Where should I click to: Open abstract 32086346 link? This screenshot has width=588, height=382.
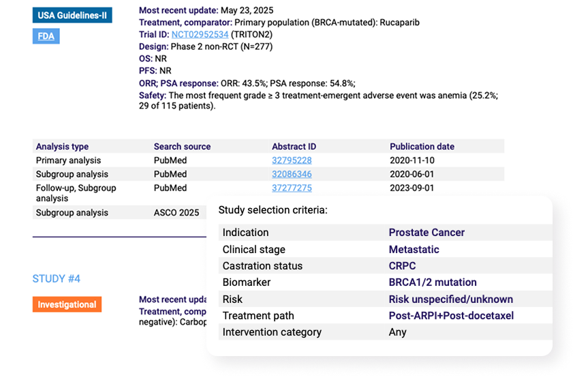(292, 174)
